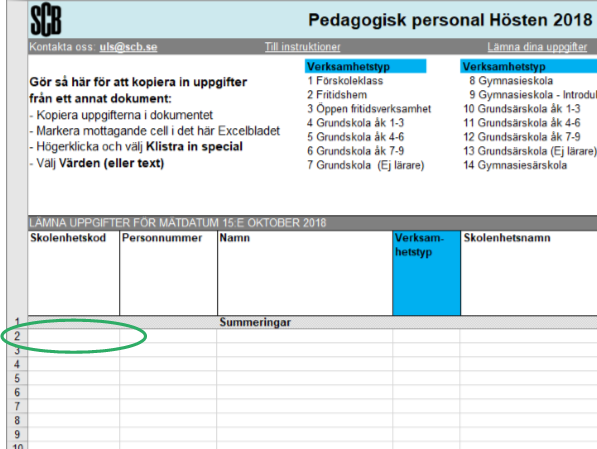Click the Namn cell in row 4
Screen dimensions: 597x449
point(305,364)
